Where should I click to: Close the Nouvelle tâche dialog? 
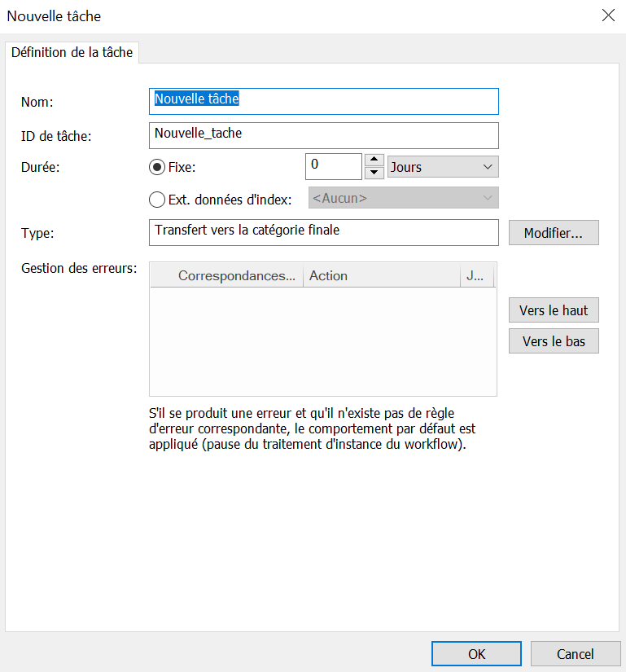tap(608, 15)
